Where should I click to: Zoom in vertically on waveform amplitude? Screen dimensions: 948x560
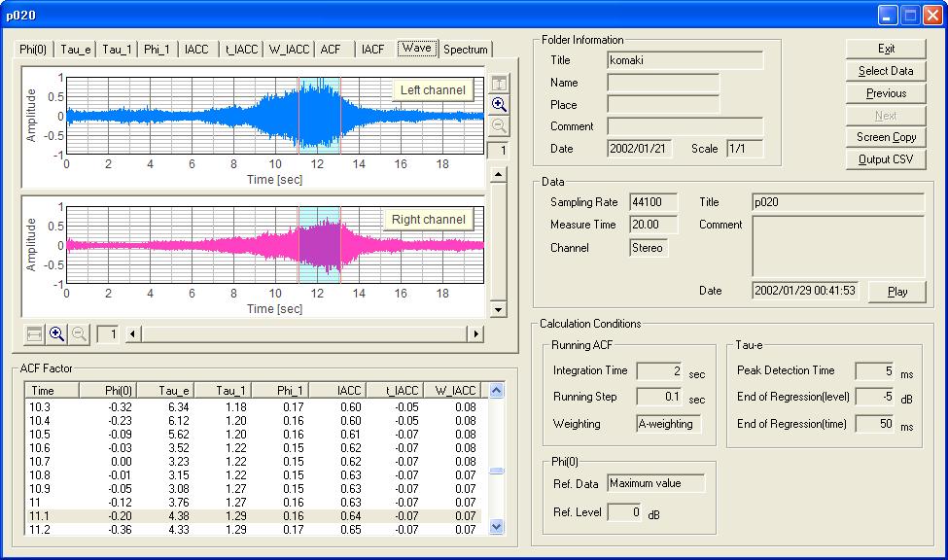pyautogui.click(x=498, y=105)
